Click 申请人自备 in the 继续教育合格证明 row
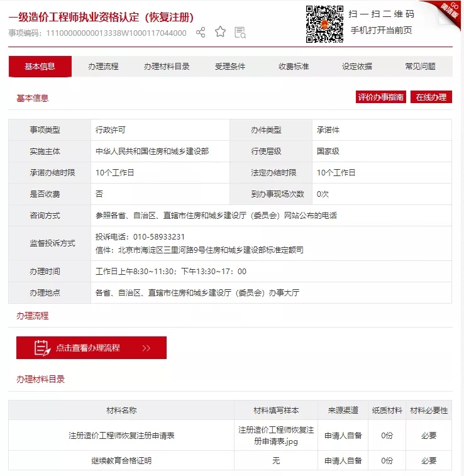Viewport: 464px width, 476px height. pos(343,461)
